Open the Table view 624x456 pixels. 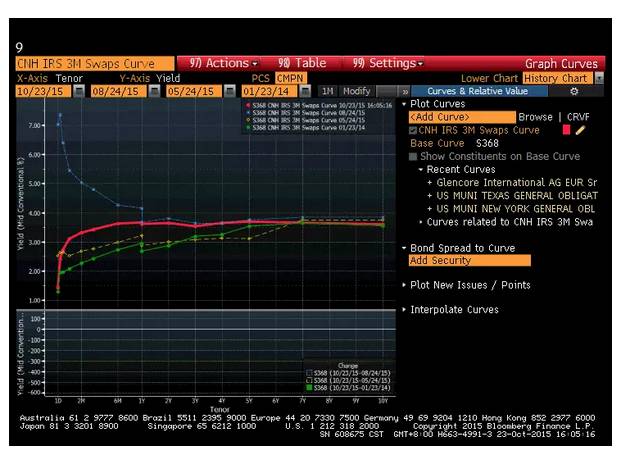[302, 63]
